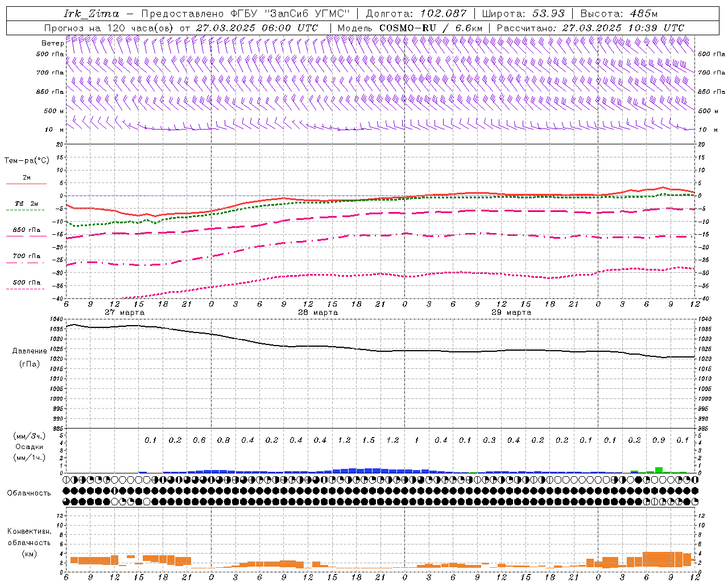Click the 0.3 precipitation value

tap(489, 440)
